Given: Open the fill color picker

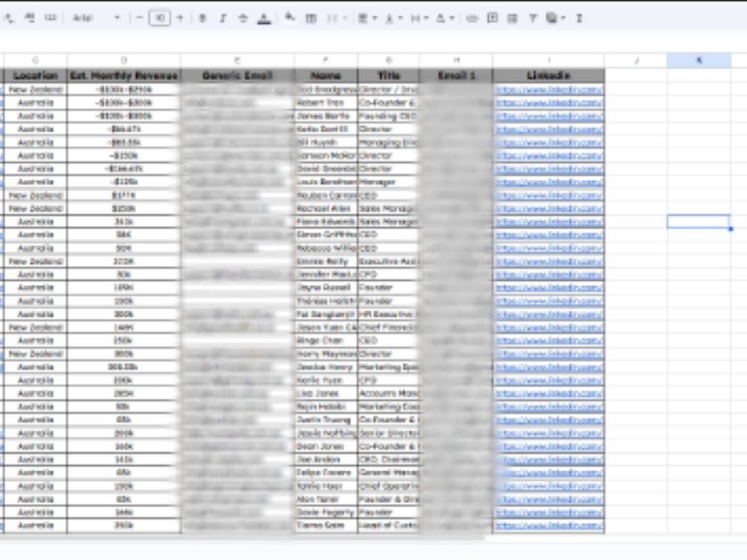Looking at the screenshot, I should 290,18.
